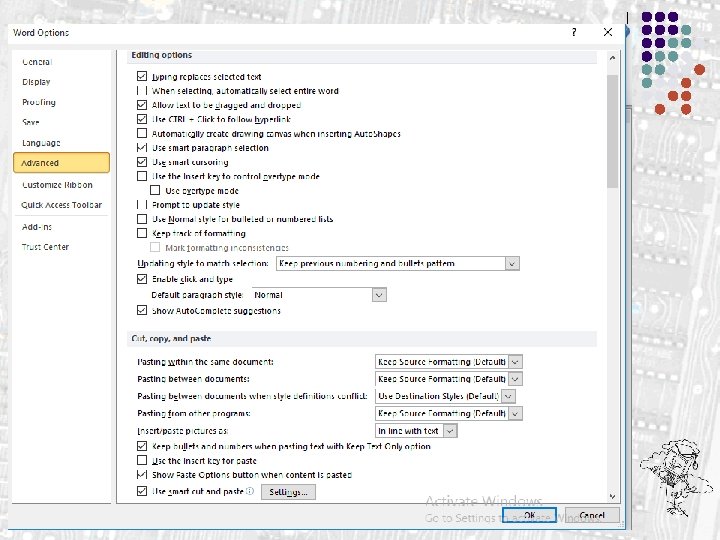Toggle Allow text to be dragged and dropped

[x=142, y=105]
